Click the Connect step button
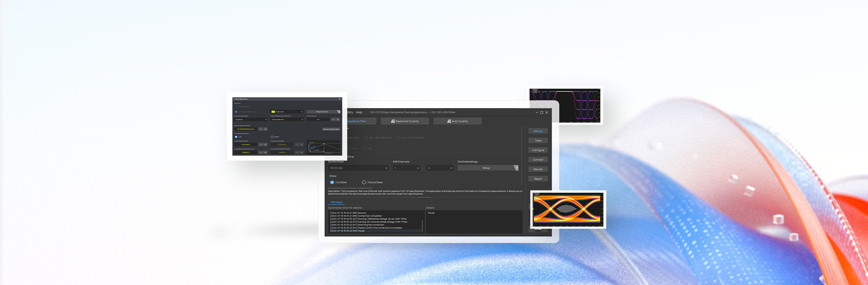The width and height of the screenshot is (868, 285). [538, 160]
